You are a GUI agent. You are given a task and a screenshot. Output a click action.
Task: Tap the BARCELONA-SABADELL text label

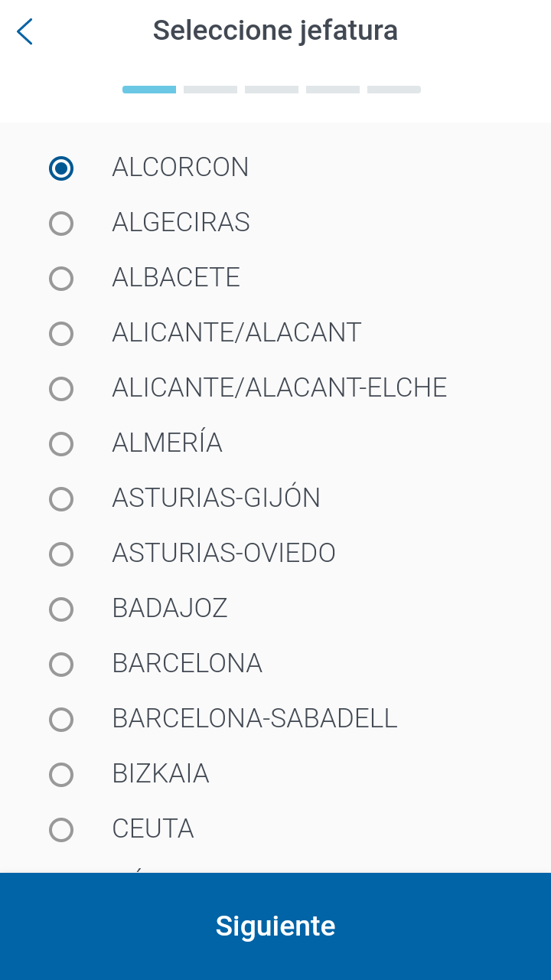pyautogui.click(x=255, y=718)
